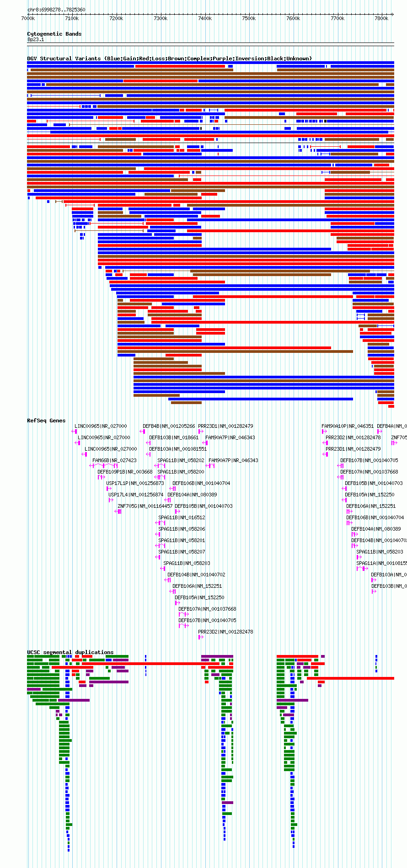
Task: Click magenta gene glyph below DEFB109P1B|NR_003668
Action: 101,477
